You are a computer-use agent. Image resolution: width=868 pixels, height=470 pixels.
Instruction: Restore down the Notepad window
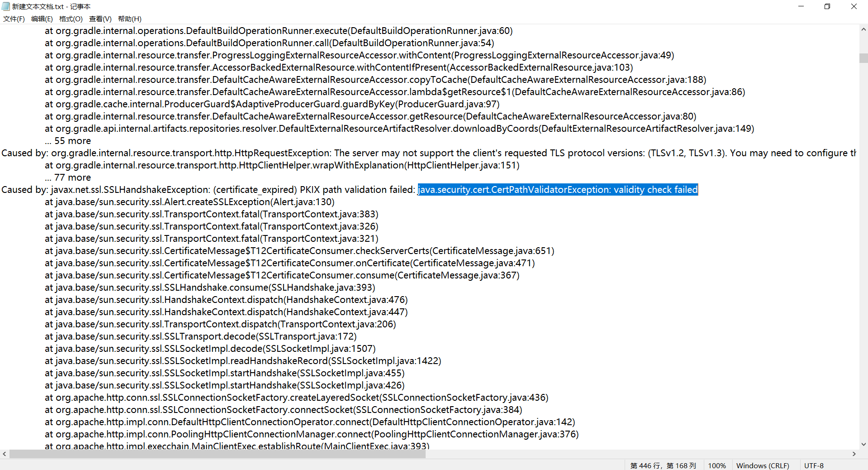tap(827, 6)
